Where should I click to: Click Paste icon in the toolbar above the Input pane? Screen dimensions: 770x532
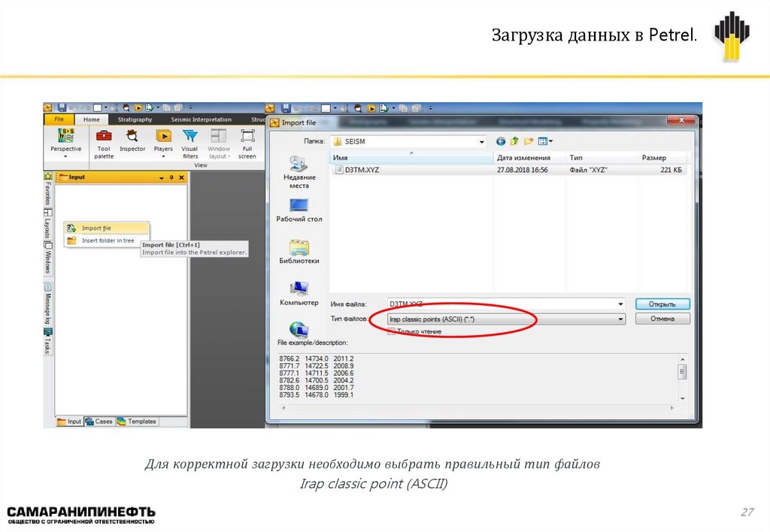177,107
